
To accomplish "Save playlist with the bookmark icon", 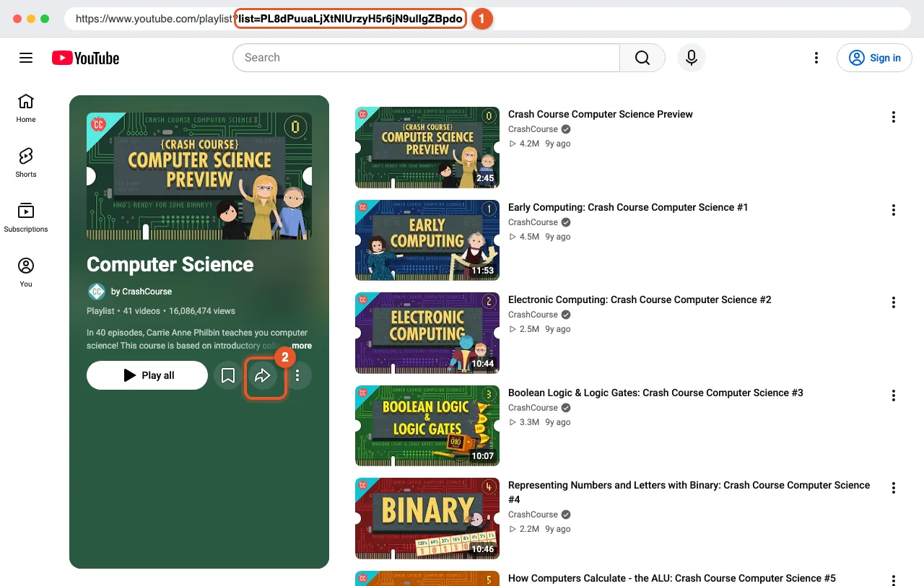I will 228,375.
